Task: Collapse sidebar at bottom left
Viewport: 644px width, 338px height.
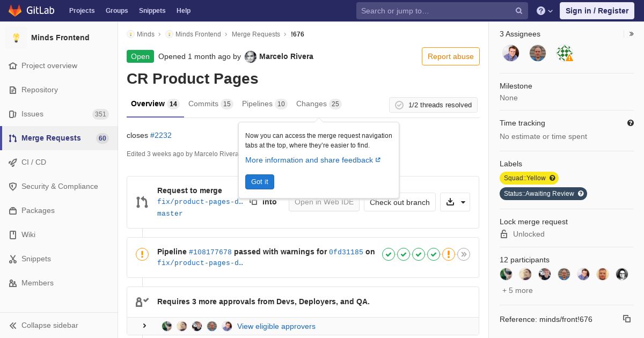Action: pos(49,325)
